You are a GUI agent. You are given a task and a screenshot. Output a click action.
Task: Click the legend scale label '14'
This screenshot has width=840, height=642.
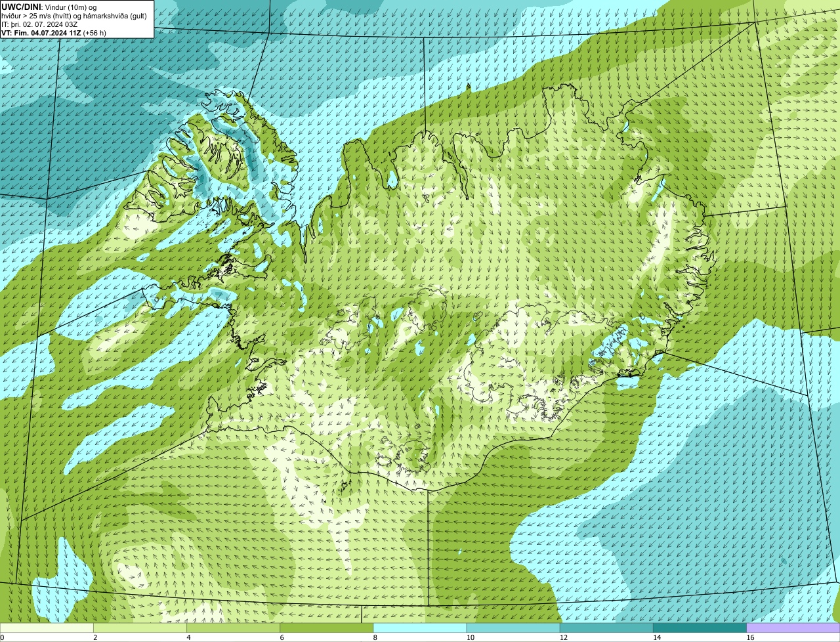pos(657,637)
